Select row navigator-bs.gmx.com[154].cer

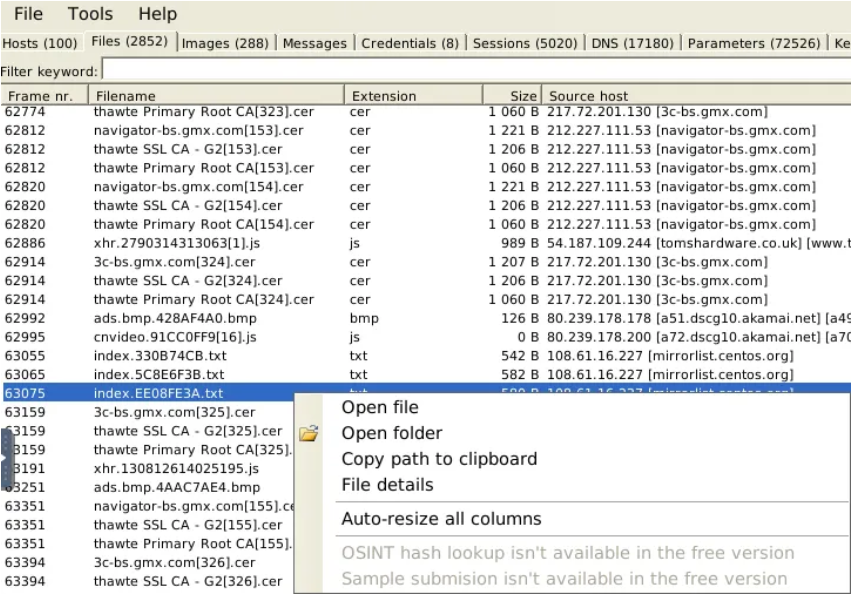[x=426, y=187]
